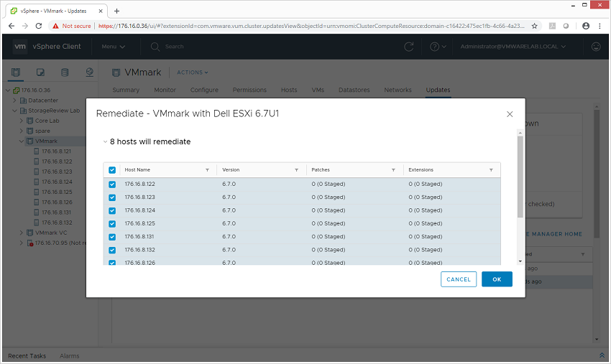Click the search magnifier icon
611x364 pixels.
coord(155,47)
